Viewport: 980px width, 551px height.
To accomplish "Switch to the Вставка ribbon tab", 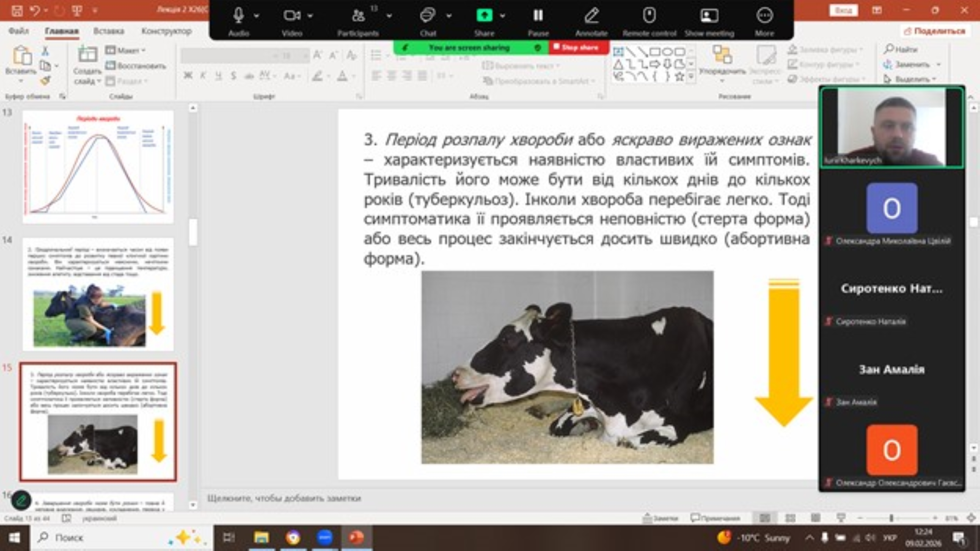I will pos(108,31).
